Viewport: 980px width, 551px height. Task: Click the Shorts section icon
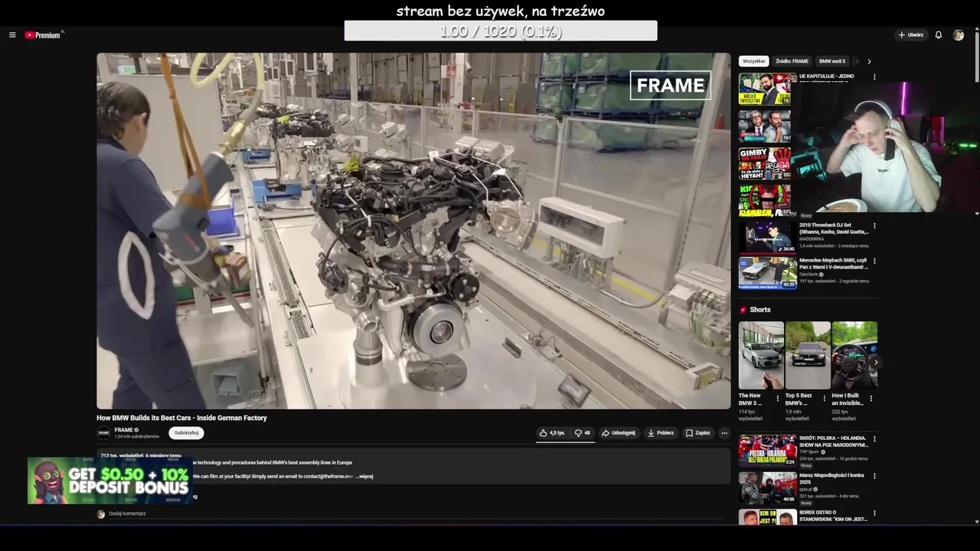[x=743, y=310]
